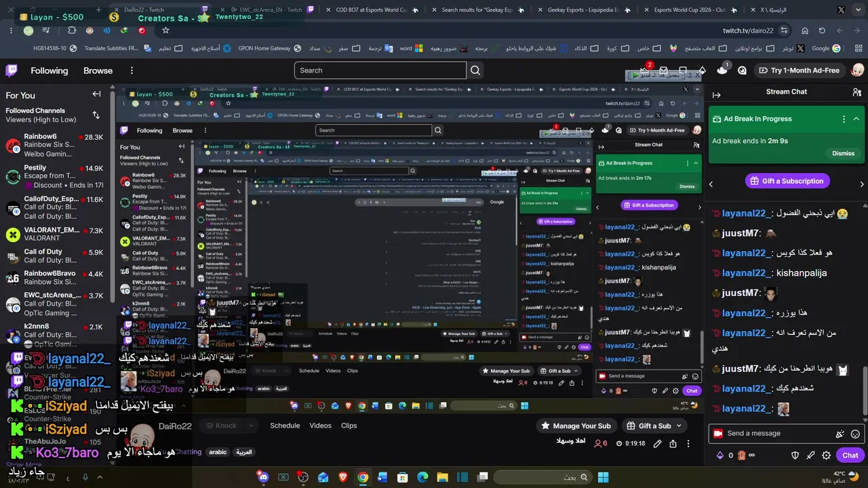Open the community icon in Stream Chat header
This screenshot has width=868, height=488.
point(856,92)
